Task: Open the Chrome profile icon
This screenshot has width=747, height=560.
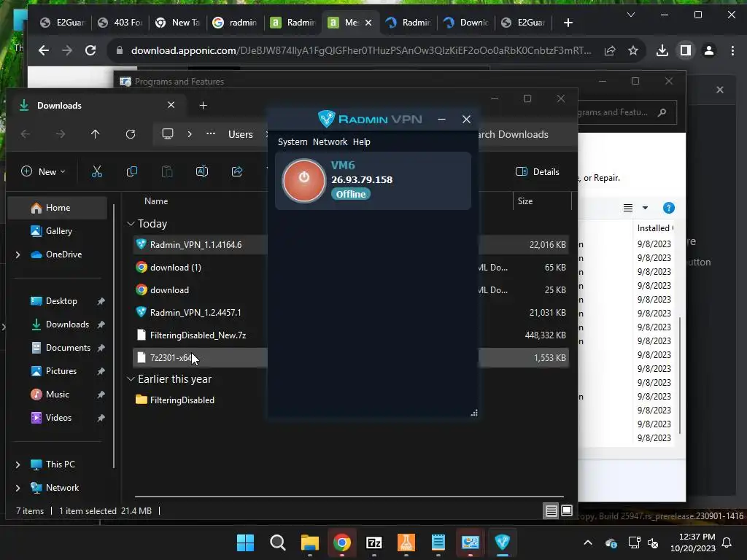Action: tap(709, 50)
